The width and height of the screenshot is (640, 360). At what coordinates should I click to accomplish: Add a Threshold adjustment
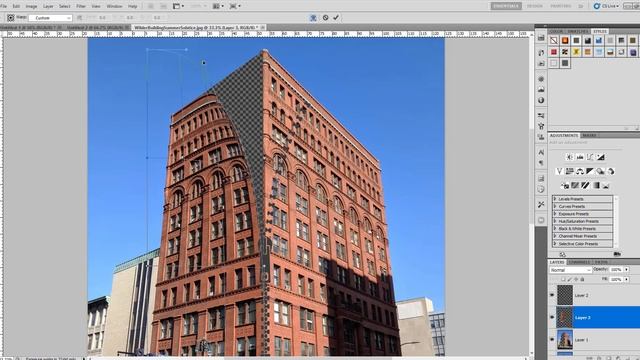click(x=585, y=186)
